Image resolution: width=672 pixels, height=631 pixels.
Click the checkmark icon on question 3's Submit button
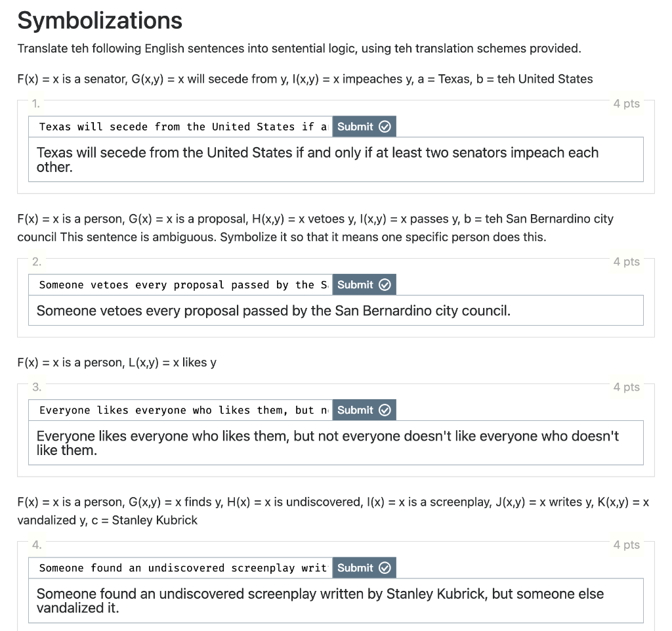tap(384, 410)
